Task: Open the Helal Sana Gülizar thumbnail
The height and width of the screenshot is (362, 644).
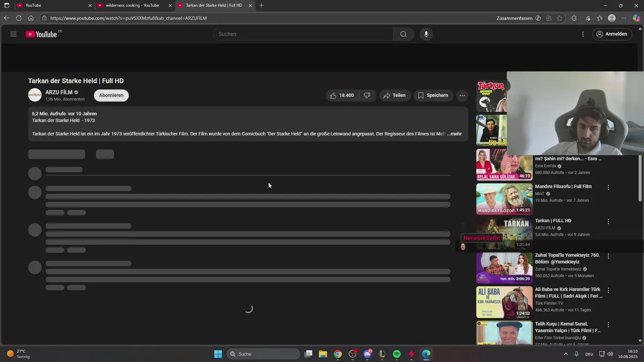Action: click(504, 164)
